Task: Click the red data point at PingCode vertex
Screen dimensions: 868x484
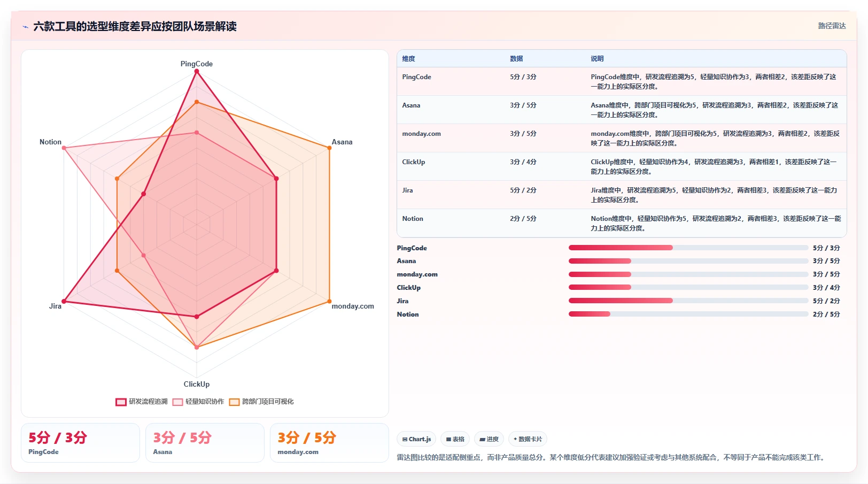Action: (197, 72)
